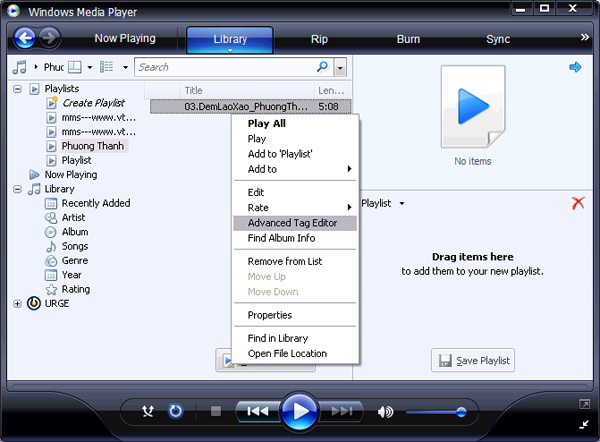Select the 03.DemLaoXao_PhuongTh song row

pyautogui.click(x=251, y=106)
